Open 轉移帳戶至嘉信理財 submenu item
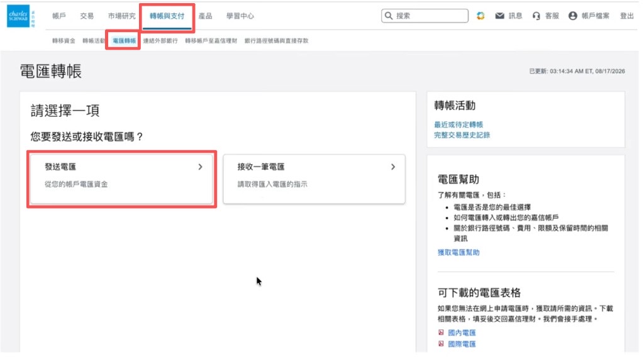 tap(211, 41)
